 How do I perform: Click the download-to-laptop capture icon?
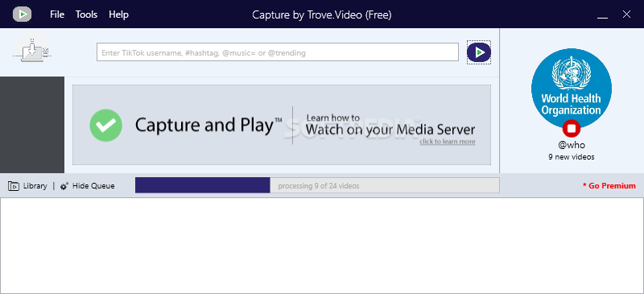pos(32,49)
